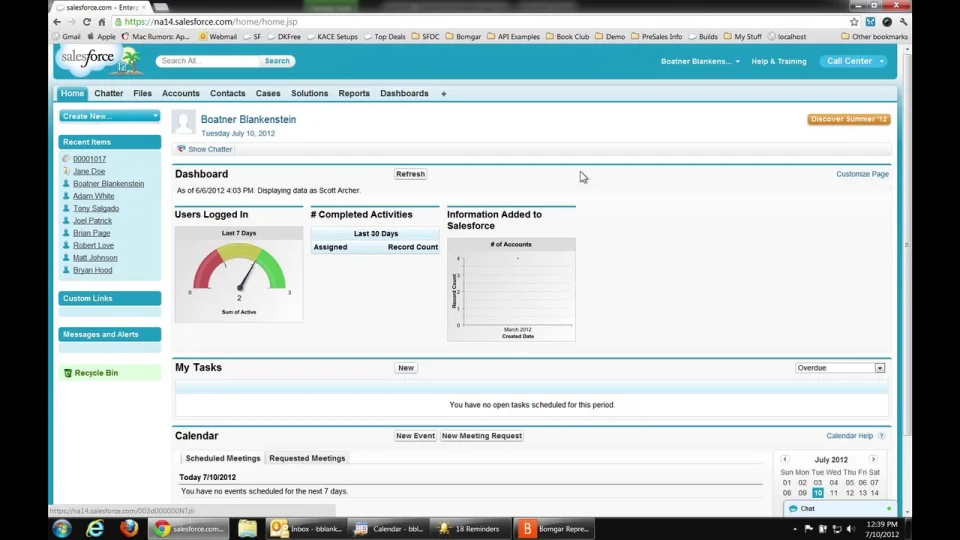Open the Dashboards tab
The width and height of the screenshot is (960, 540).
click(404, 94)
